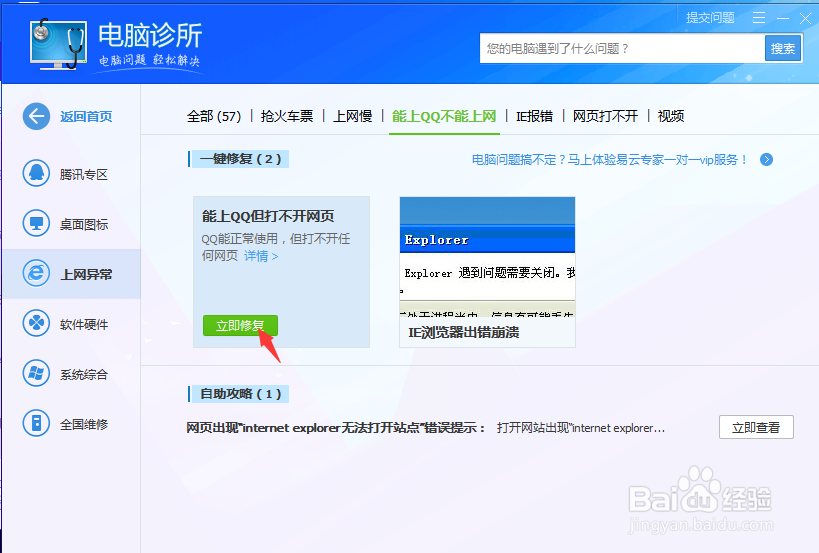819x553 pixels.
Task: Click the IE浏览器出错崩溃 caption
Action: (463, 332)
